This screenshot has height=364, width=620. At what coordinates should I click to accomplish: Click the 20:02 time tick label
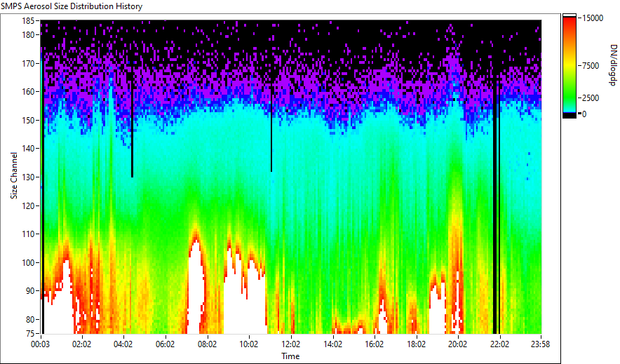click(x=458, y=344)
